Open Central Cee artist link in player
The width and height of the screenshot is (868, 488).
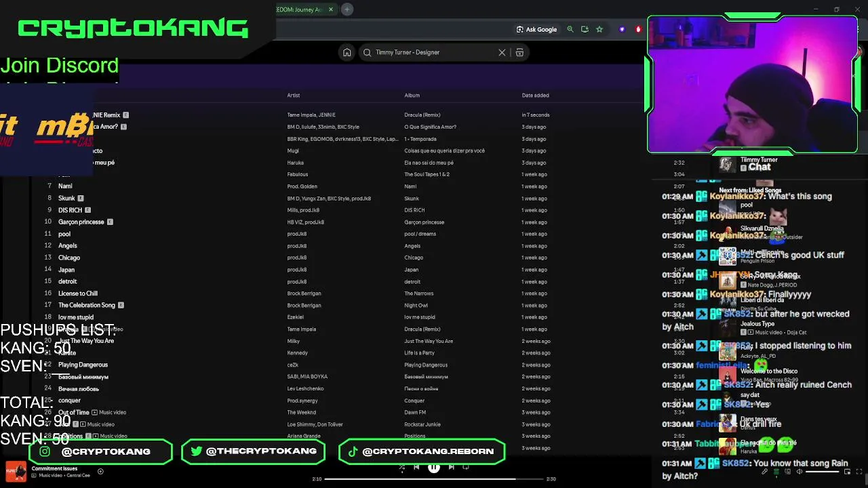[x=79, y=476]
